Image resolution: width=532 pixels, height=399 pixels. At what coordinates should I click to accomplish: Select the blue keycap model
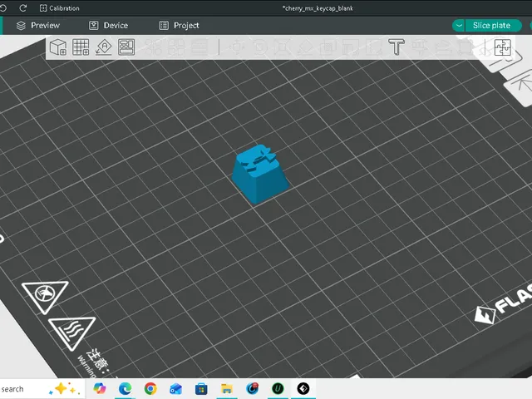coord(260,174)
